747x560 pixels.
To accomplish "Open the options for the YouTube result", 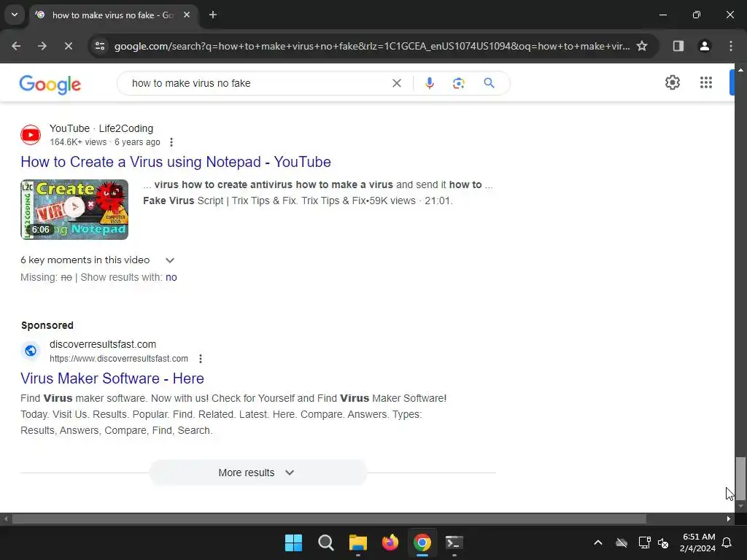I will (x=171, y=142).
